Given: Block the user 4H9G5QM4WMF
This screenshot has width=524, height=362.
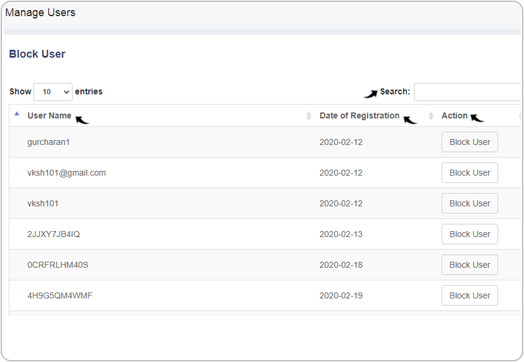Looking at the screenshot, I should tap(470, 296).
